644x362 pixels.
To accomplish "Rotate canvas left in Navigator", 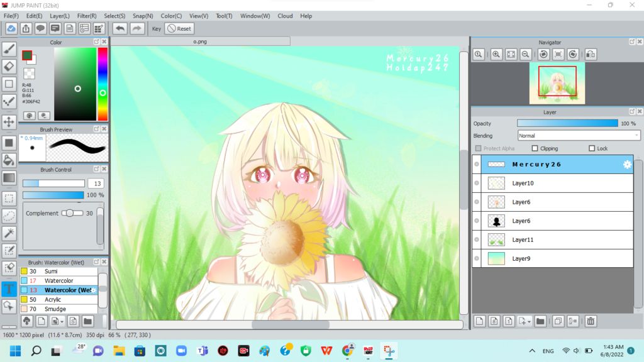I will (x=544, y=54).
